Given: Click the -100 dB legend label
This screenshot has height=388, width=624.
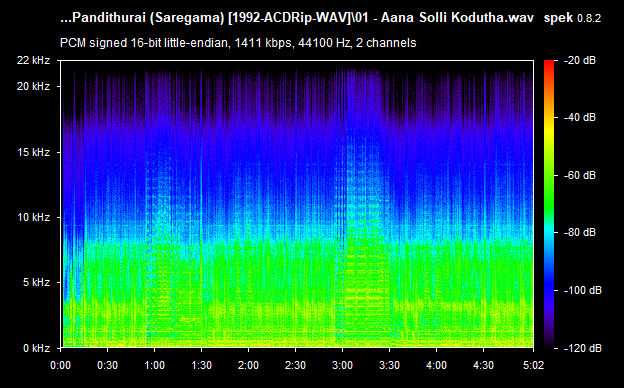Looking at the screenshot, I should (x=583, y=290).
